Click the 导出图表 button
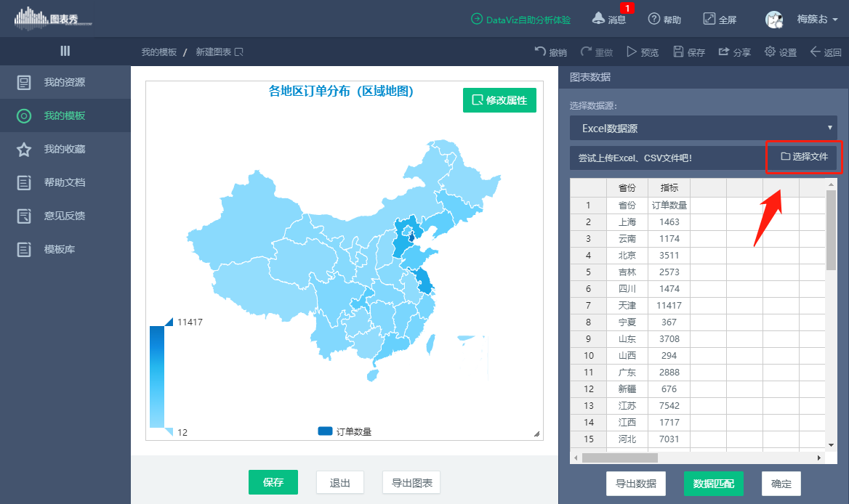 point(412,483)
